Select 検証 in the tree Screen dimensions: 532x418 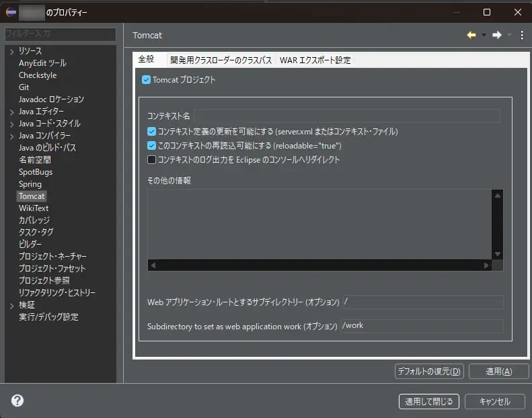pos(27,305)
